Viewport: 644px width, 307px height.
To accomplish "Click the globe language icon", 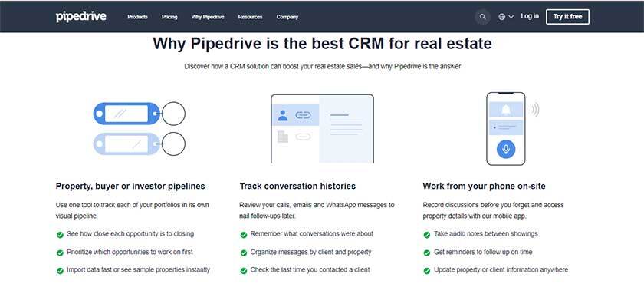I will pos(502,16).
